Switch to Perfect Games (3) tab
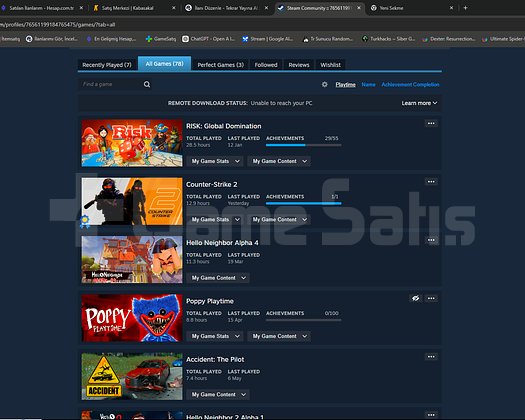525x420 pixels. coord(220,65)
